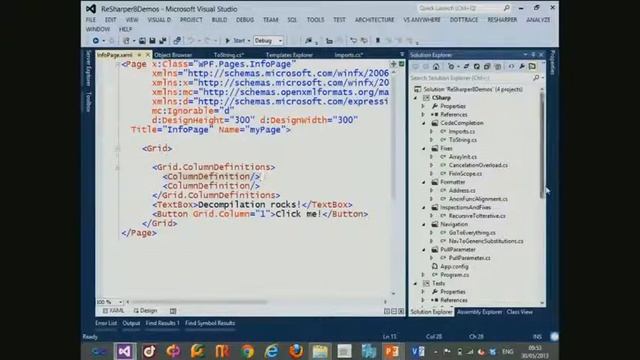Click the Navigate Backward toolbar icon

tap(96, 40)
